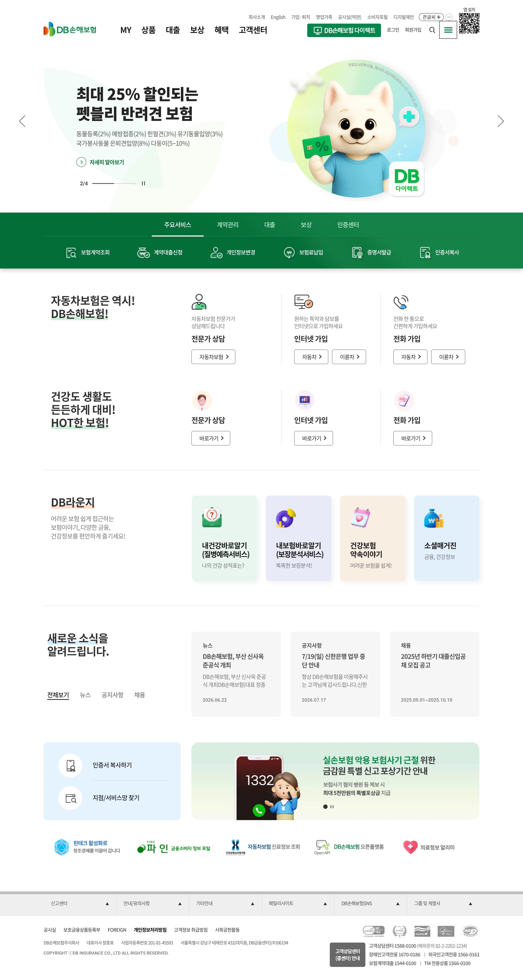Screen dimensions: 523x980
Task: Expand the 신고센터 footer dropdown
Action: (x=80, y=904)
